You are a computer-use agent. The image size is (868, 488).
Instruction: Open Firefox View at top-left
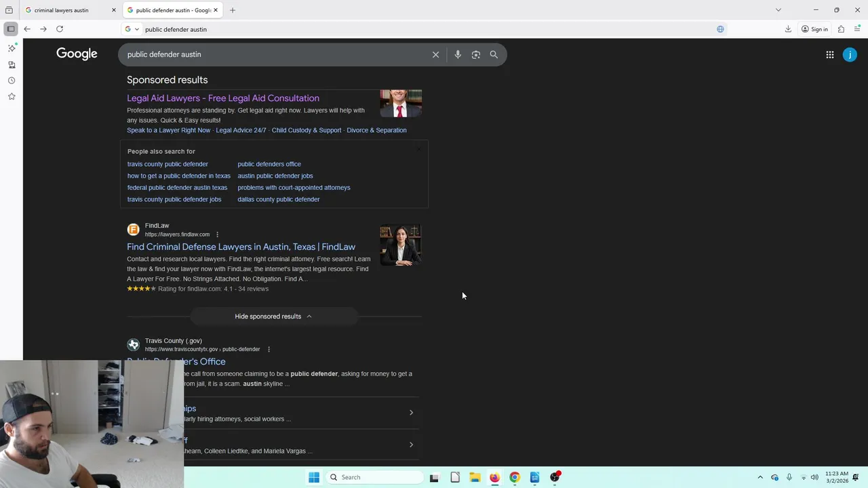9,10
